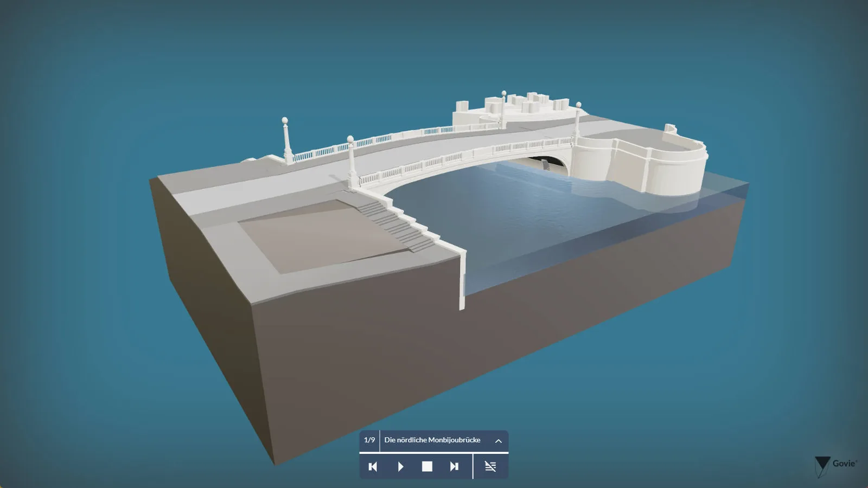Click the step counter '1/9'
This screenshot has height=488, width=868.
369,440
